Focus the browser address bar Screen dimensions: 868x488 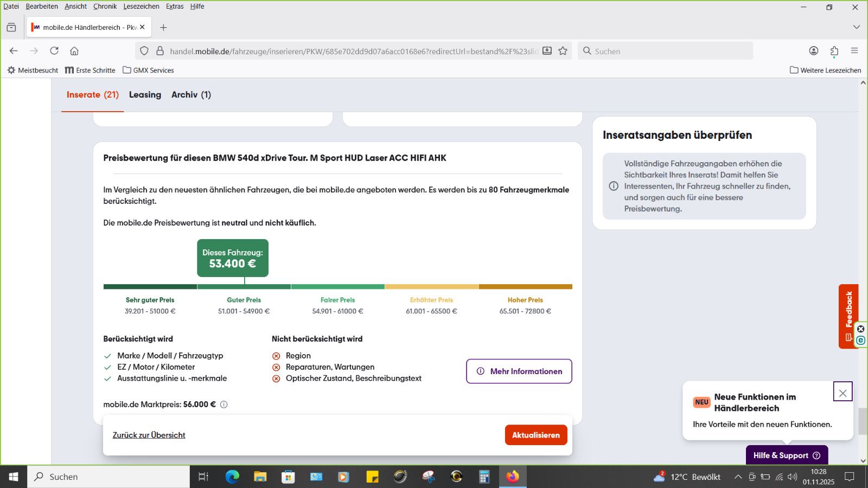[x=353, y=51]
